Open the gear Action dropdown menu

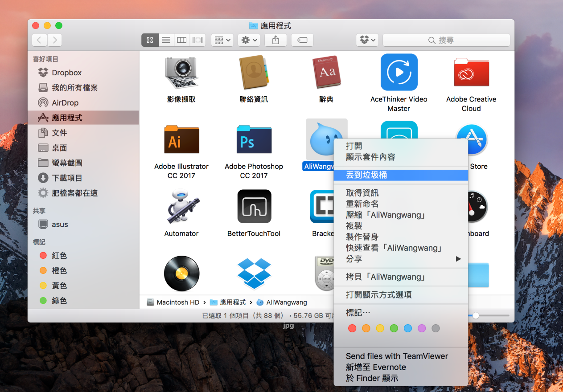pyautogui.click(x=249, y=40)
